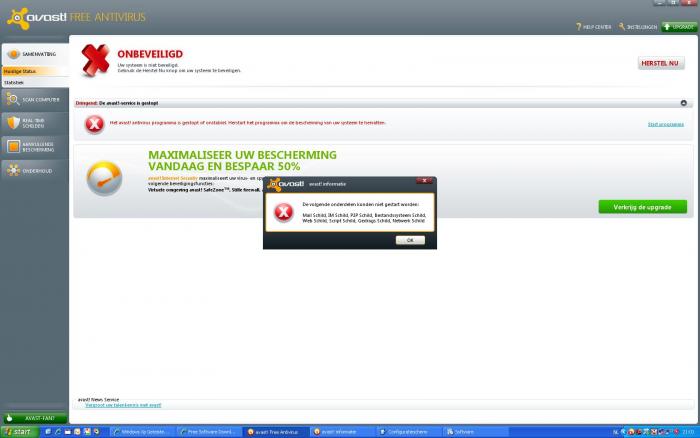Image resolution: width=700 pixels, height=438 pixels.
Task: Switch to Windows Xp Gebruikers taskbar item
Action: tap(143, 432)
